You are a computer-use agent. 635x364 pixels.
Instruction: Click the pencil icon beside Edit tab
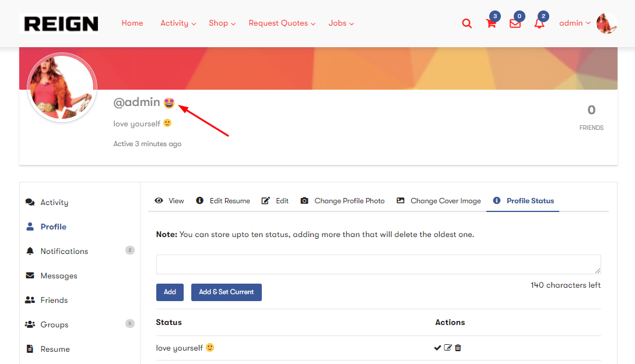[266, 200]
